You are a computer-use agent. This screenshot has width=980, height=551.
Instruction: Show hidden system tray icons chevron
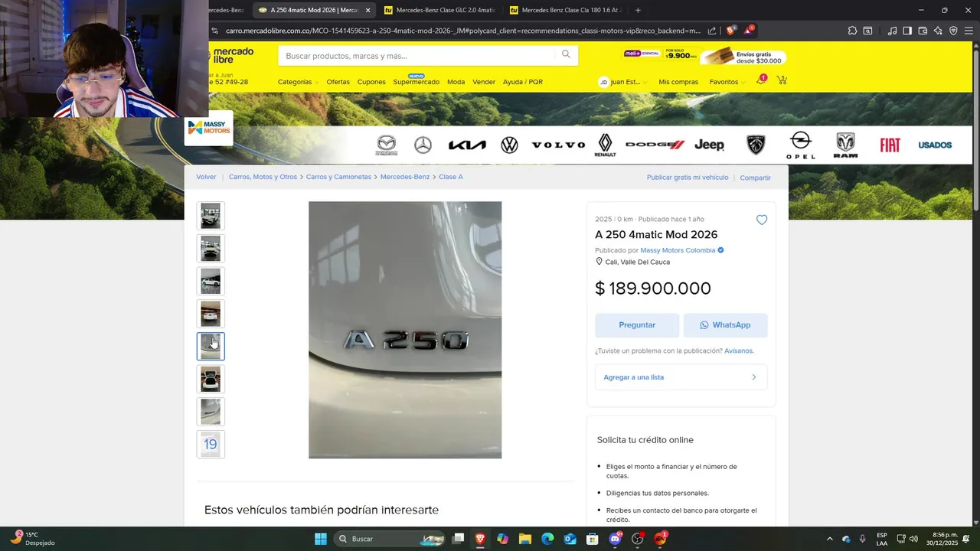pyautogui.click(x=830, y=539)
